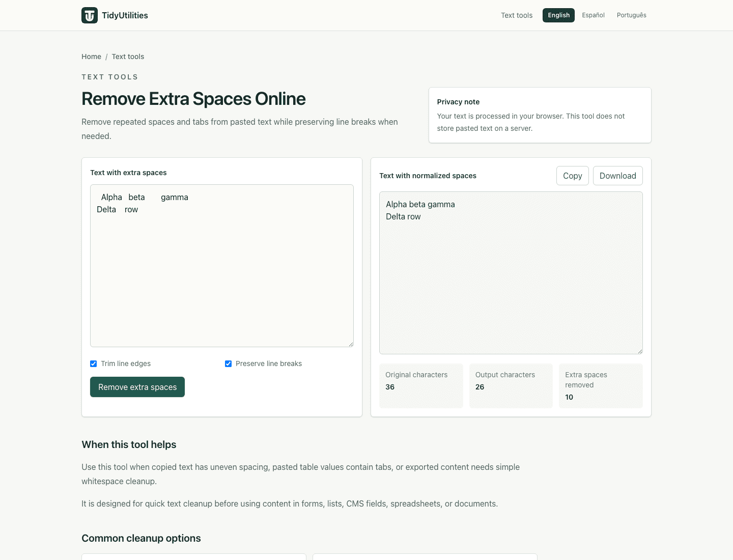Screen dimensions: 733x560
Task: Uncheck Trim line edges checkbox
Action: coord(94,363)
